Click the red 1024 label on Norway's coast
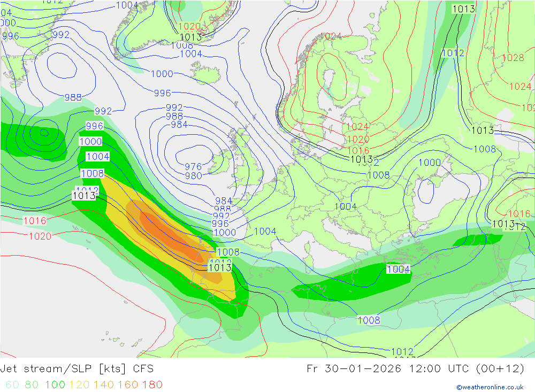 (x=331, y=36)
